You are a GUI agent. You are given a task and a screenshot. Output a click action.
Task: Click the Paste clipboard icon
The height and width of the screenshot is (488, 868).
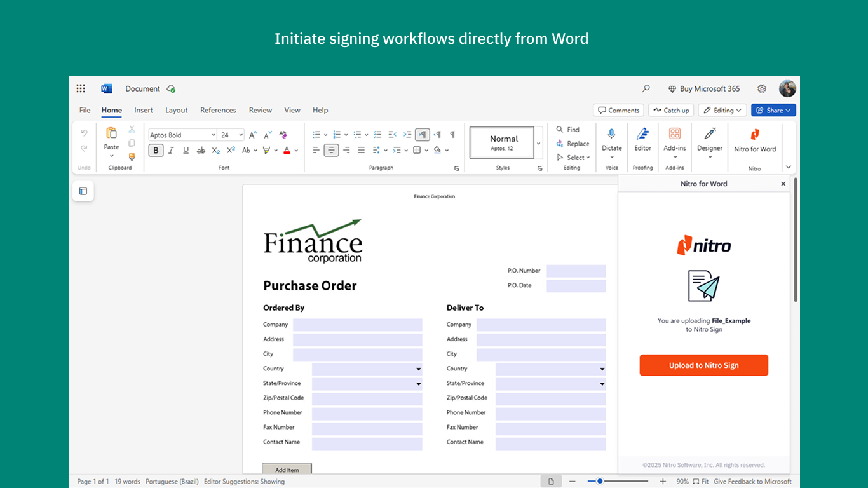[x=111, y=133]
